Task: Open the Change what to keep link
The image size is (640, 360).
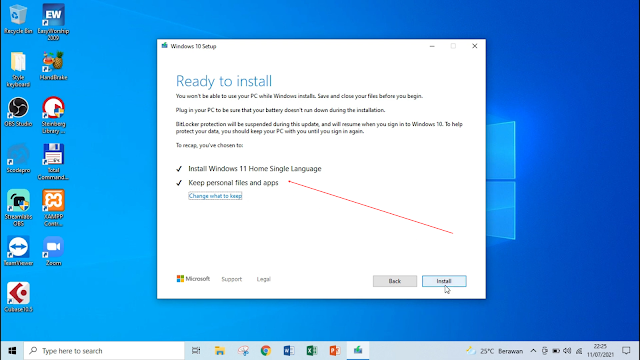Action: click(x=215, y=196)
